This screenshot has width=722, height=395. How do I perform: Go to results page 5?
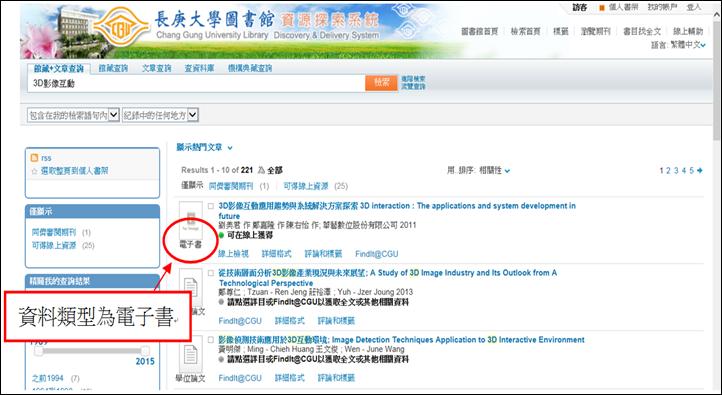tap(692, 170)
